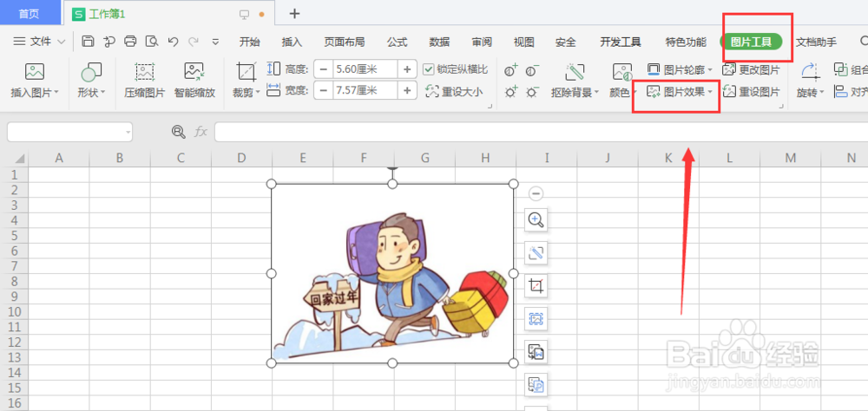Decrease picture brightness

[x=532, y=91]
